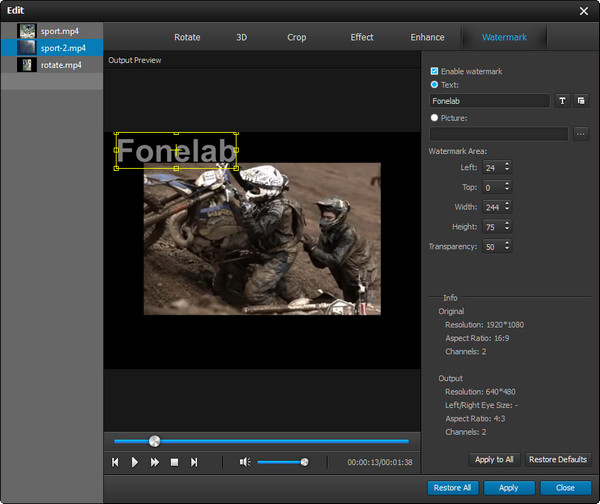Select the sport-2.mp4 file

pyautogui.click(x=52, y=48)
